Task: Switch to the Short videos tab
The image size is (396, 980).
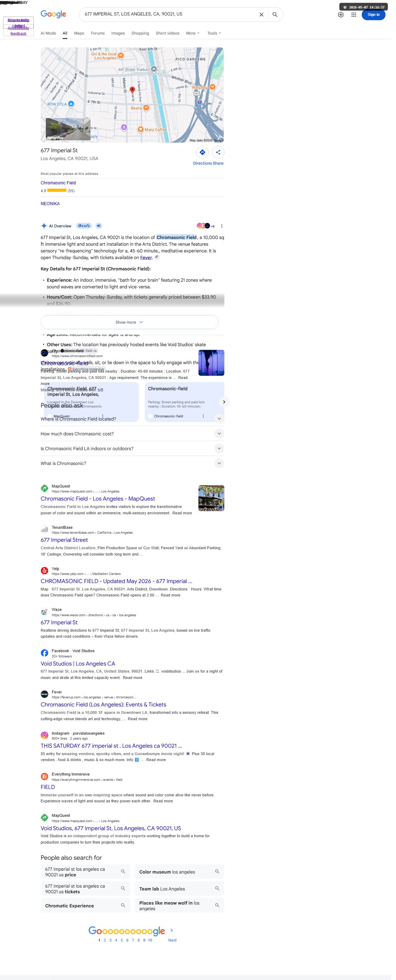Action: tap(168, 33)
